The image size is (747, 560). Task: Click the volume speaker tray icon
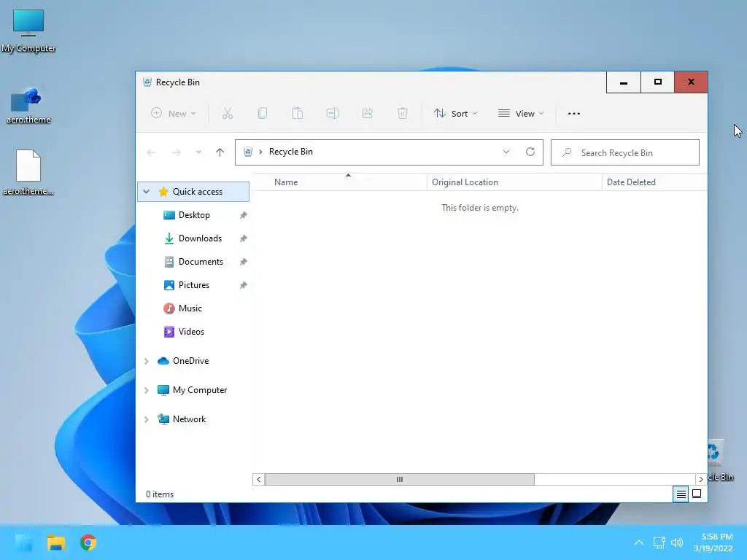point(676,542)
